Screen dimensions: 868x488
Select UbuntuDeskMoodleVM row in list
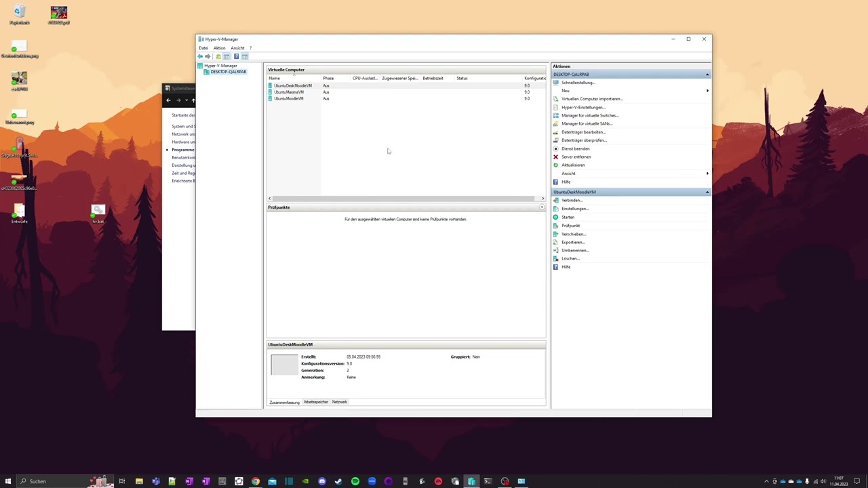click(x=406, y=86)
